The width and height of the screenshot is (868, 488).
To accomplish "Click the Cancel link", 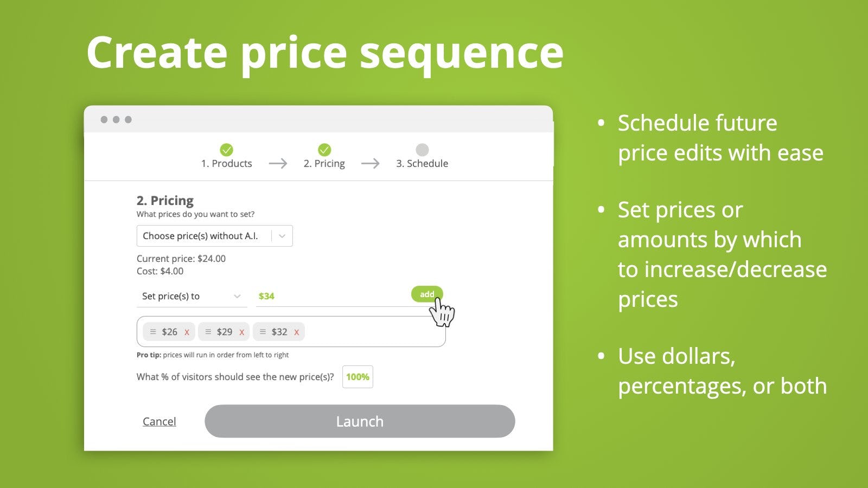I will click(x=159, y=421).
